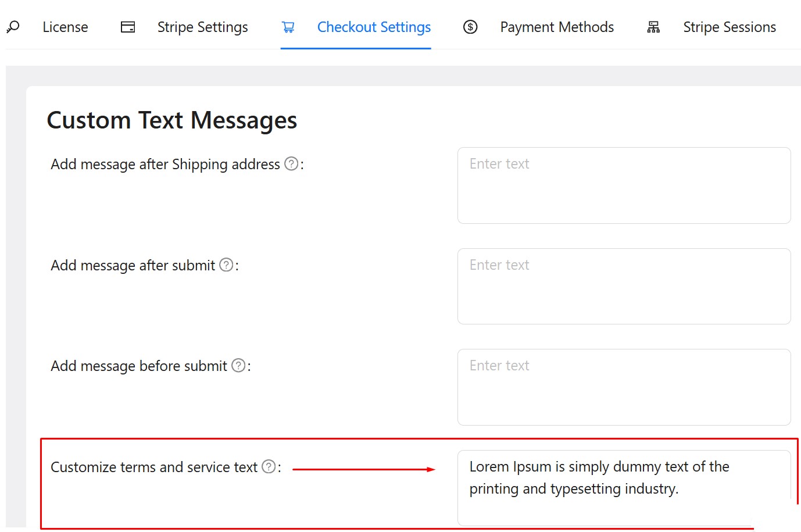Focus the 'before submit' message text area

tap(624, 387)
